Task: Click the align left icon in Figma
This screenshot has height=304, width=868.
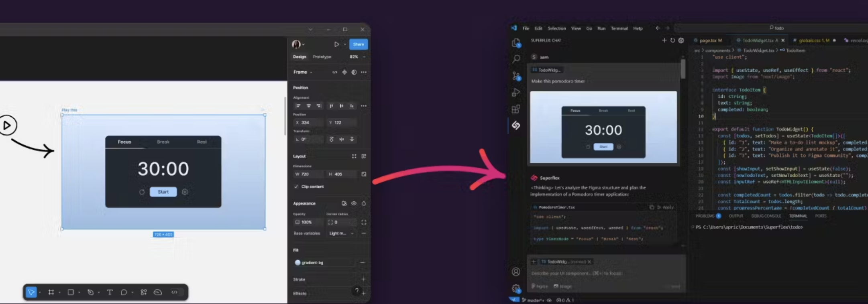Action: tap(298, 106)
